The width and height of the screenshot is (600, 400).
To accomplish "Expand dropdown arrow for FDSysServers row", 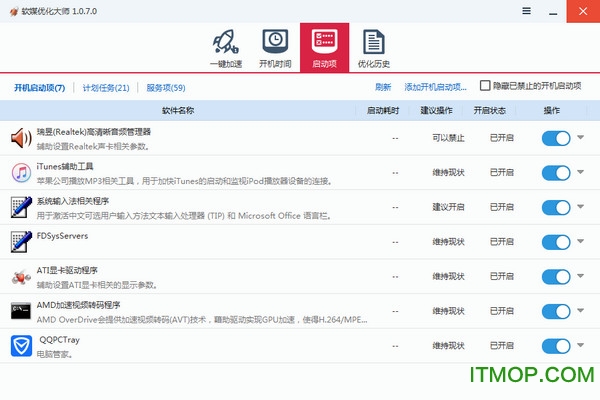I will (580, 241).
